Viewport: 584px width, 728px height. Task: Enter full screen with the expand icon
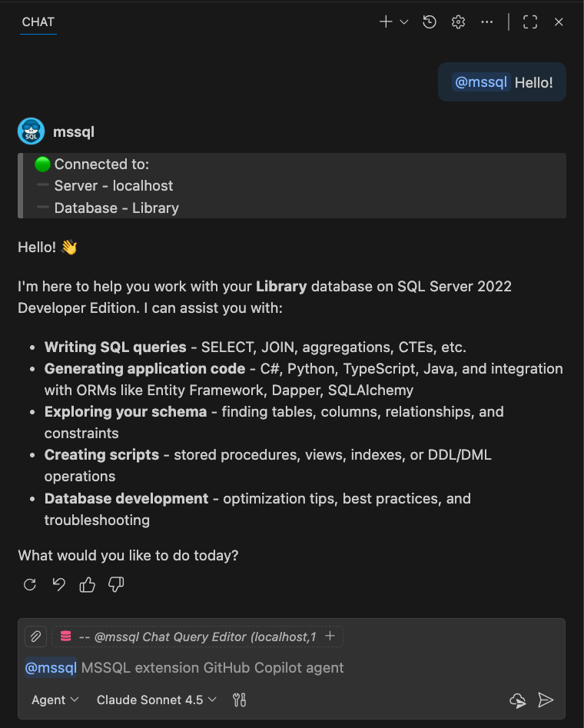[x=530, y=22]
